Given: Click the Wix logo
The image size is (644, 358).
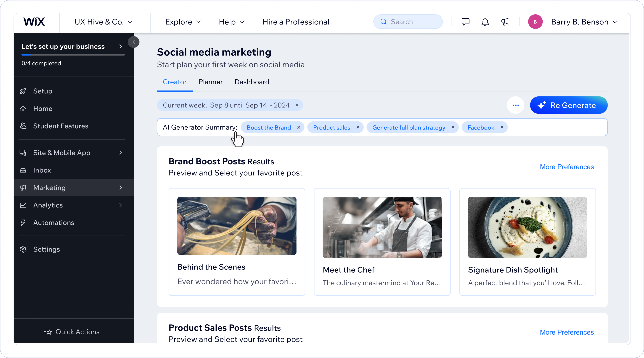Looking at the screenshot, I should pos(34,22).
